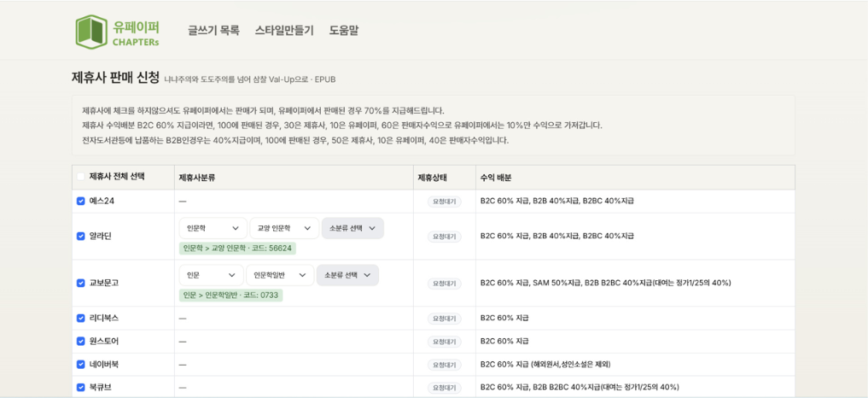Uncheck the 원스토어 checkbox

pyautogui.click(x=81, y=341)
